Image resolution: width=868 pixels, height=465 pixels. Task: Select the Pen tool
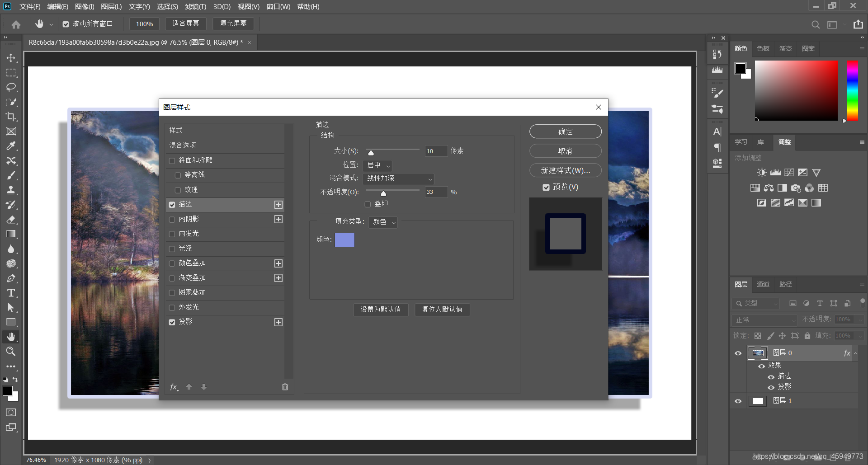pyautogui.click(x=11, y=278)
